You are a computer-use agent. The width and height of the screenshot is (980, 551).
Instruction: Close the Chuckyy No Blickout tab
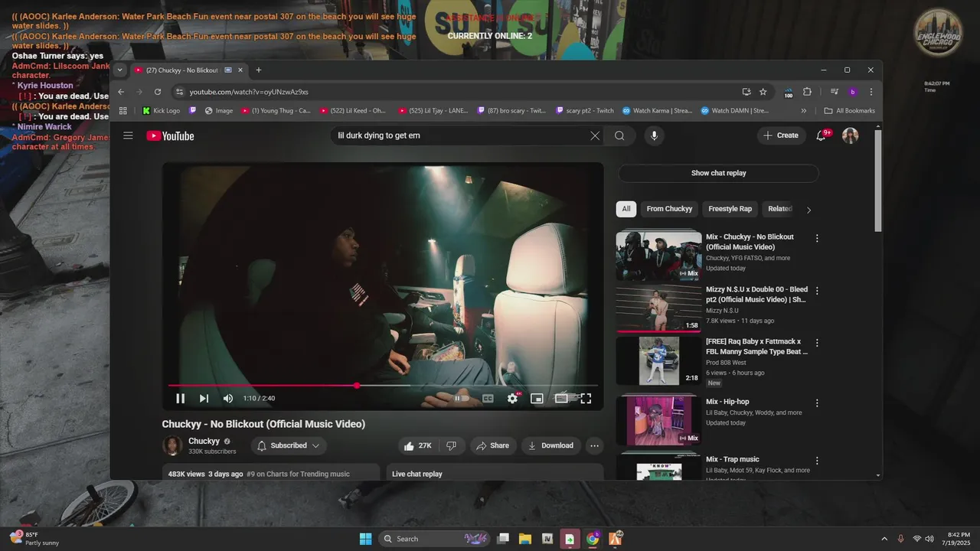(240, 70)
